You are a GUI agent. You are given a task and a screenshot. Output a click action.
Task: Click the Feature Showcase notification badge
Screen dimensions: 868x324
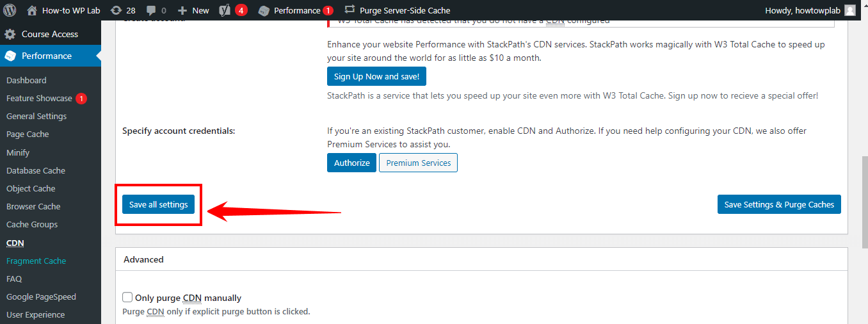tap(81, 99)
